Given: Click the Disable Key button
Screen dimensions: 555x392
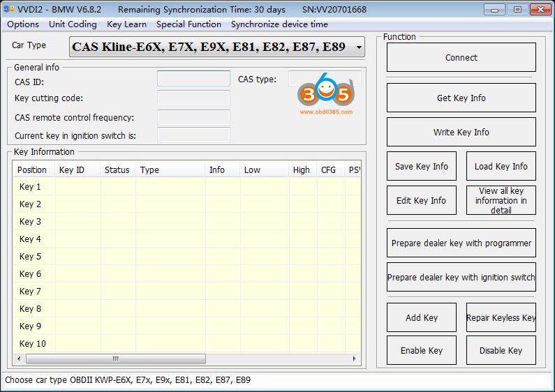Looking at the screenshot, I should coord(501,350).
